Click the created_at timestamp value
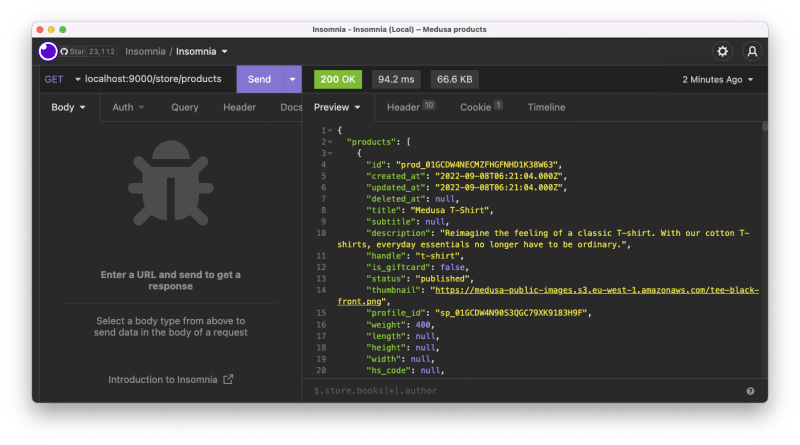The width and height of the screenshot is (800, 445). click(498, 176)
